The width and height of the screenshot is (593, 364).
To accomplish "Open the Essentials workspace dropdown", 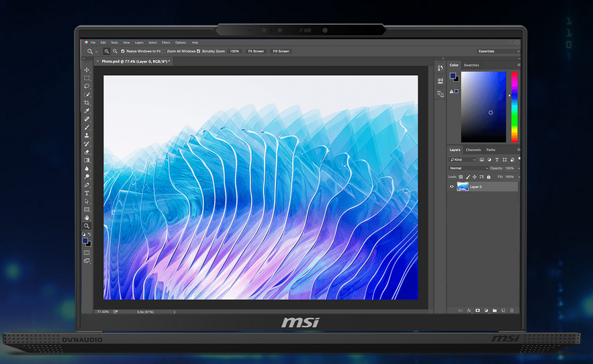I will tap(498, 51).
